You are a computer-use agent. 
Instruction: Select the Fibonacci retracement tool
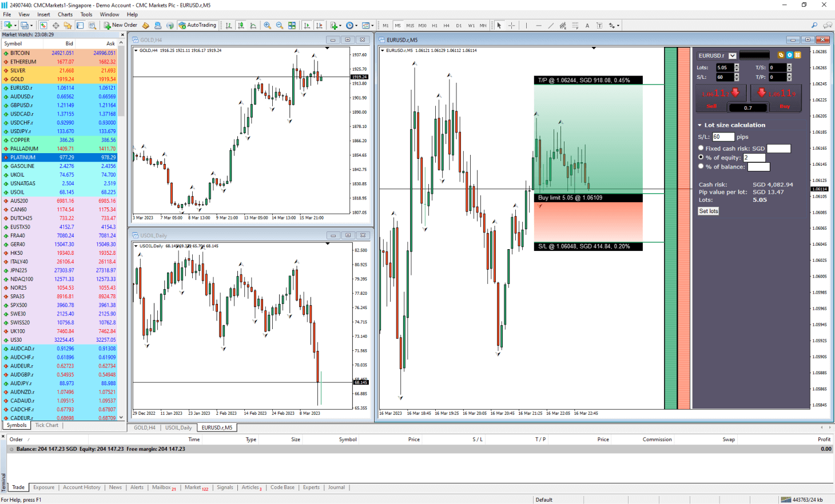pyautogui.click(x=575, y=25)
